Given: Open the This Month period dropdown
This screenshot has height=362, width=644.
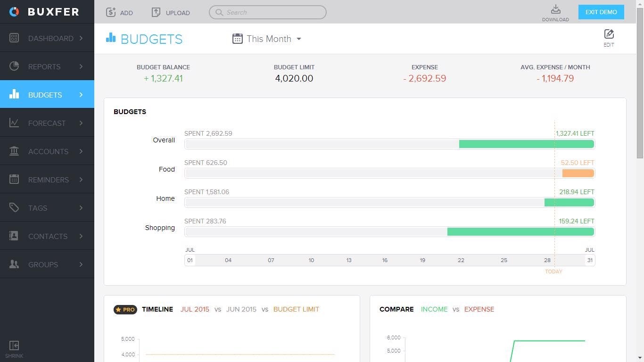Looking at the screenshot, I should [267, 39].
